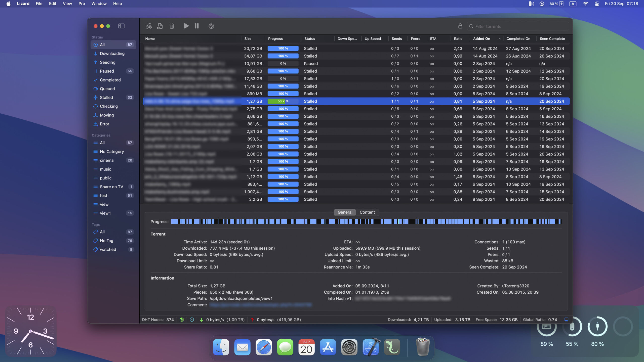Screen dimensions: 644x362
Task: Click the Add torrent file icon
Action: pyautogui.click(x=160, y=26)
